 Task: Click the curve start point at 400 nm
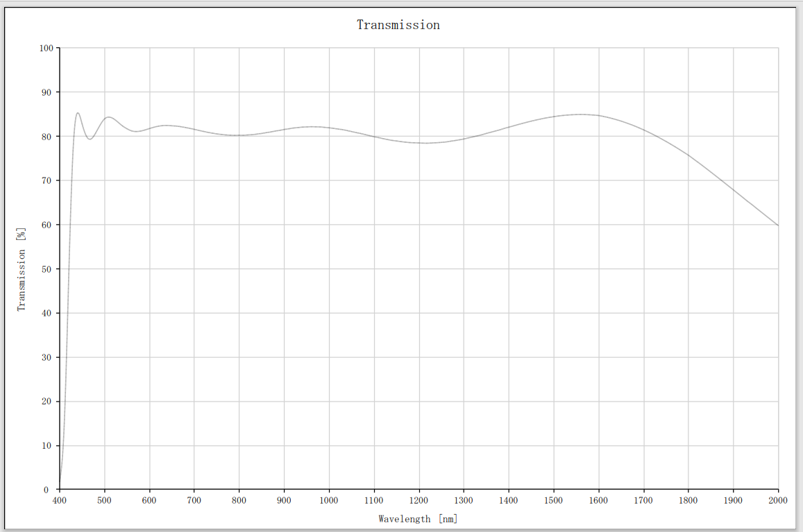60,488
